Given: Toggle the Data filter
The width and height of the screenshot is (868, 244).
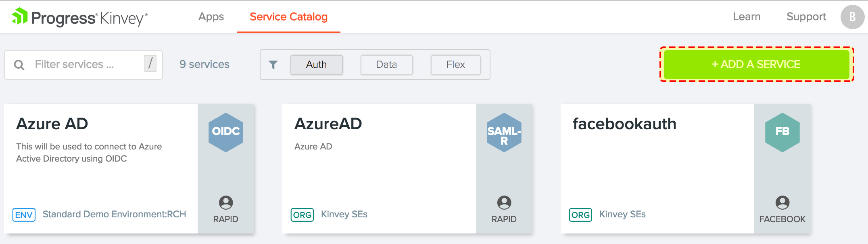Looking at the screenshot, I should click(386, 65).
